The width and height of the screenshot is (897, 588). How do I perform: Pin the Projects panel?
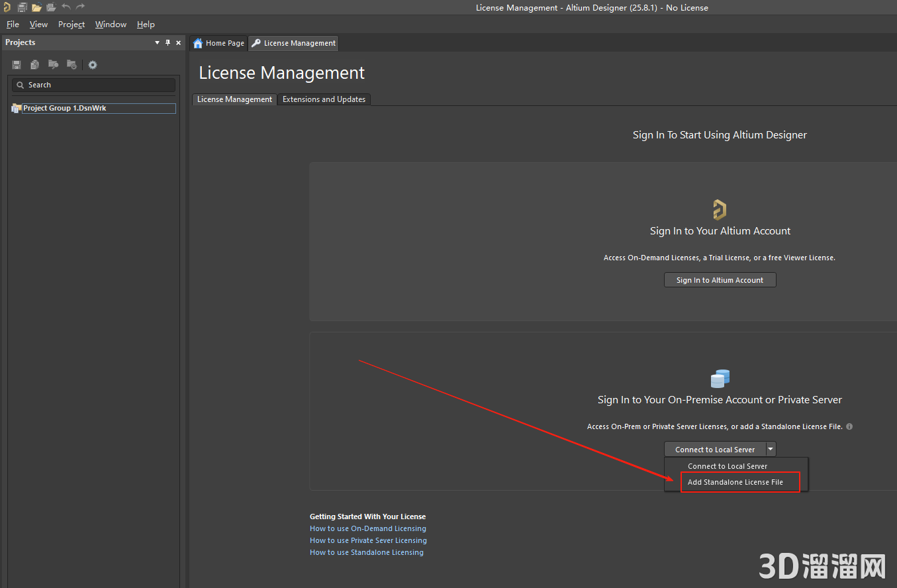click(167, 42)
